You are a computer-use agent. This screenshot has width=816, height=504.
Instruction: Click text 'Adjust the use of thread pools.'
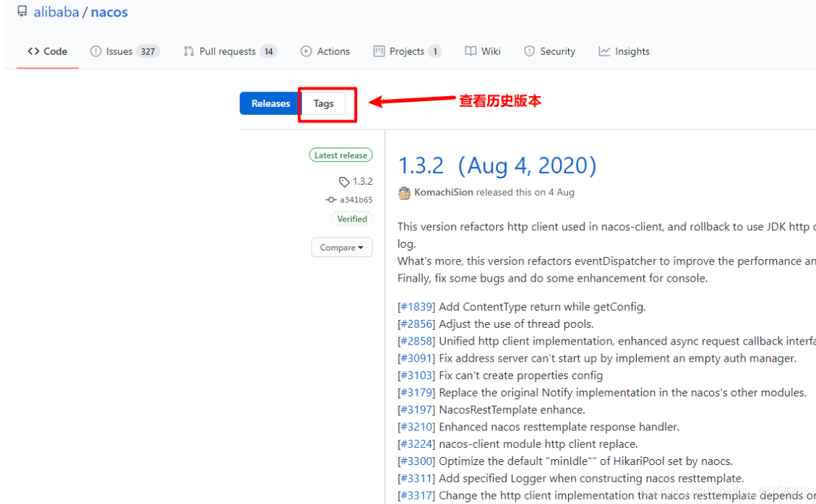[516, 324]
